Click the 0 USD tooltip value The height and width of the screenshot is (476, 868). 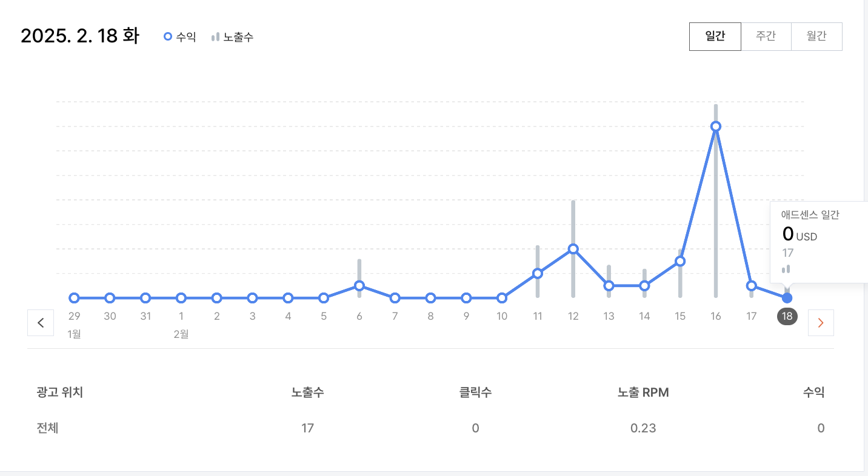[x=800, y=234]
